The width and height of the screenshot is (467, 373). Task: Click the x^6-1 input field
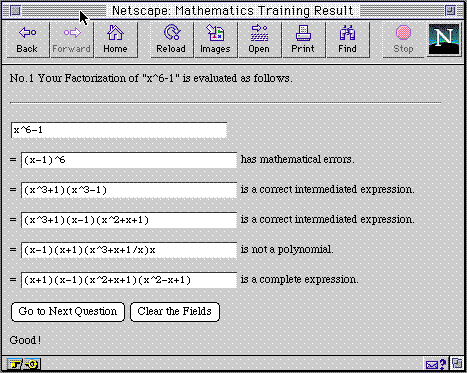(119, 130)
